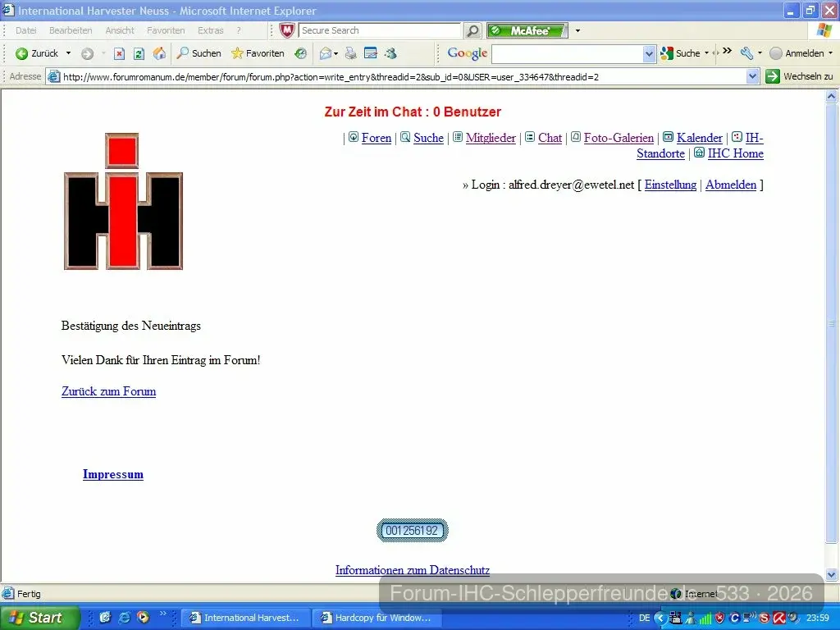Open the Mitglieder members link
Viewport: 840px width, 630px height.
tap(491, 138)
